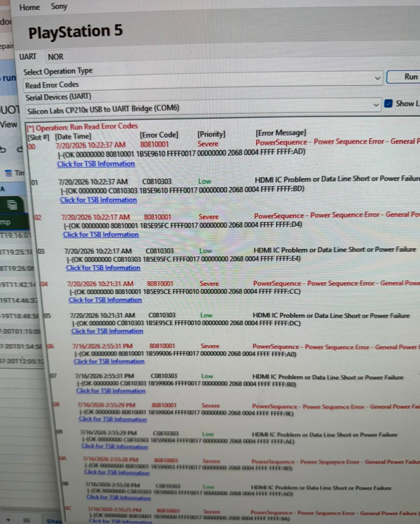
Task: Click the Run button
Action: click(x=403, y=77)
